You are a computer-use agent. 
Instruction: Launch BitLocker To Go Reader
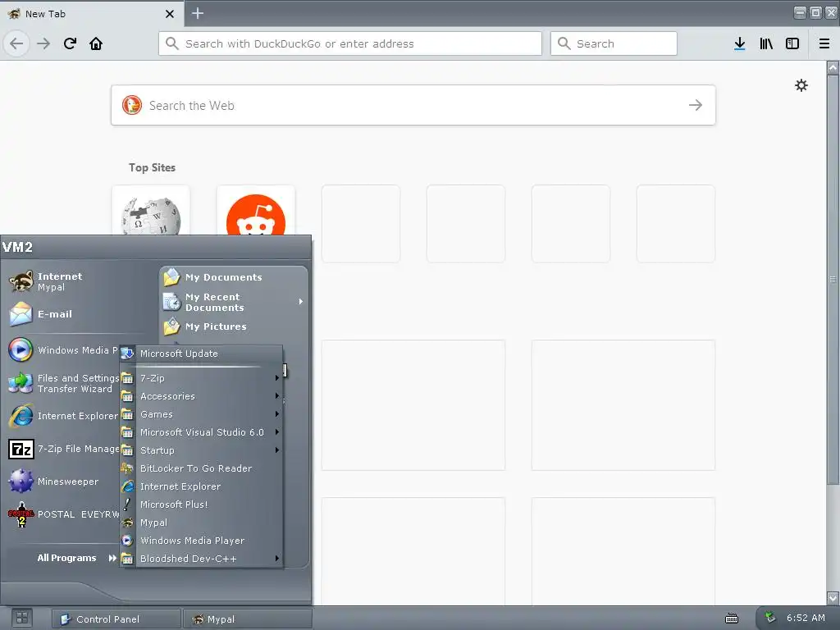pos(202,468)
